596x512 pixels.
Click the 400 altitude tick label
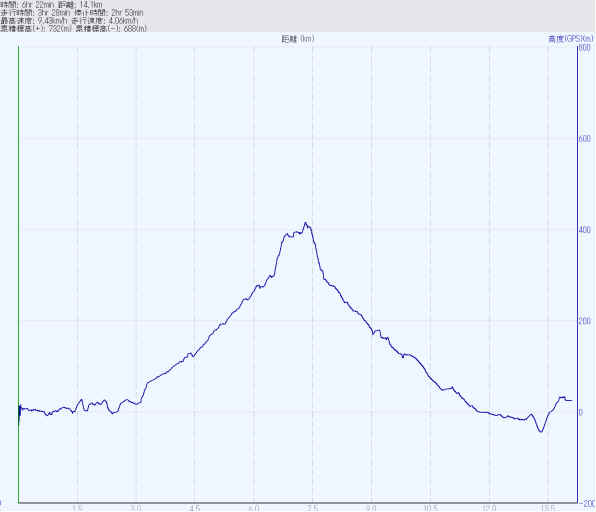coord(585,230)
